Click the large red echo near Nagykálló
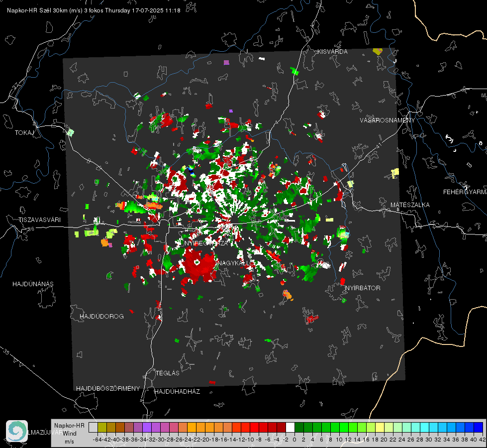The height and width of the screenshot is (448, 487). point(199,265)
